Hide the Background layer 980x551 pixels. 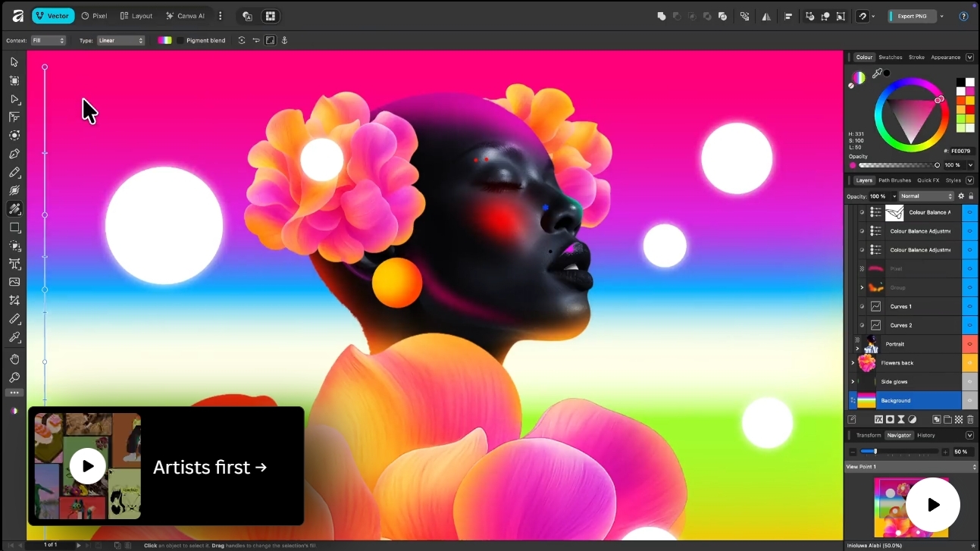coord(970,400)
